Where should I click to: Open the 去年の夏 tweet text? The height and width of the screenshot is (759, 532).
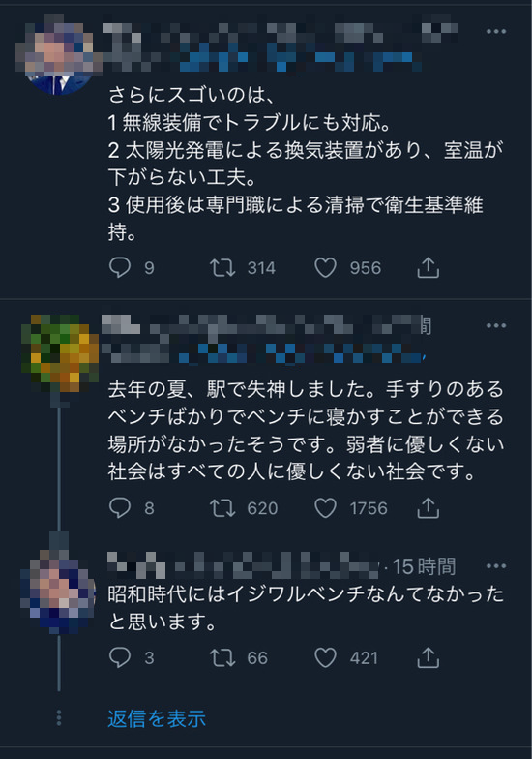[x=306, y=430]
